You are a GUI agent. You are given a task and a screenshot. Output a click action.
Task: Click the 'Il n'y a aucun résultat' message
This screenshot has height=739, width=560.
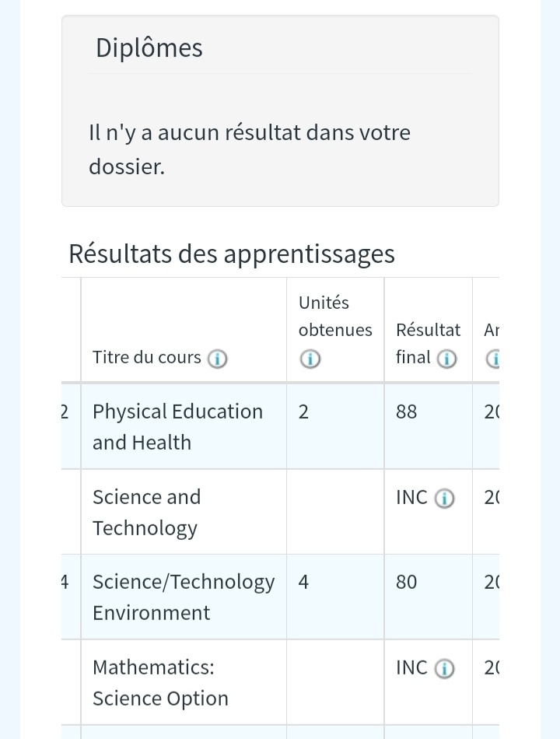click(249, 149)
